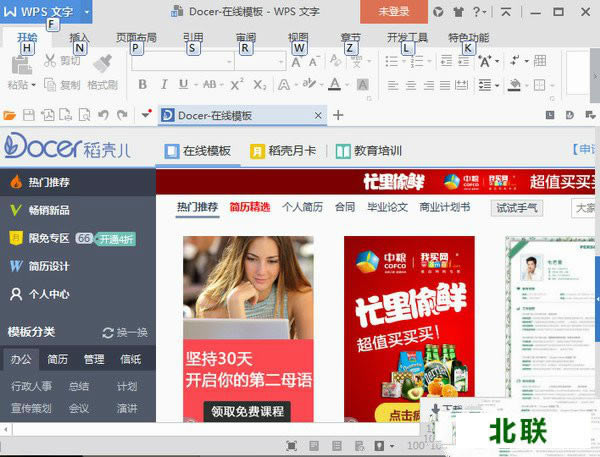
Task: Click the 换一换 refresh icon
Action: (108, 333)
